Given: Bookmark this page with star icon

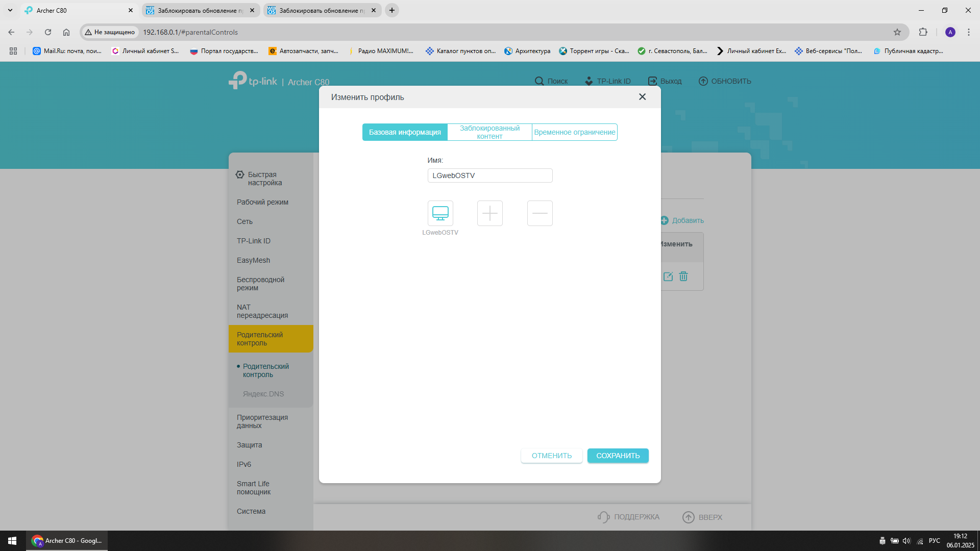Looking at the screenshot, I should click(897, 32).
